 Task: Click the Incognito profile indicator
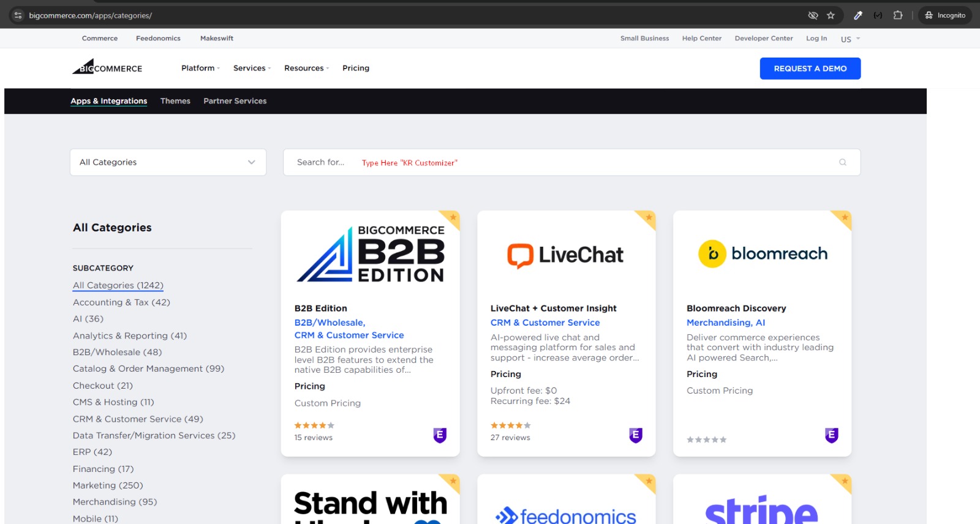tap(945, 15)
